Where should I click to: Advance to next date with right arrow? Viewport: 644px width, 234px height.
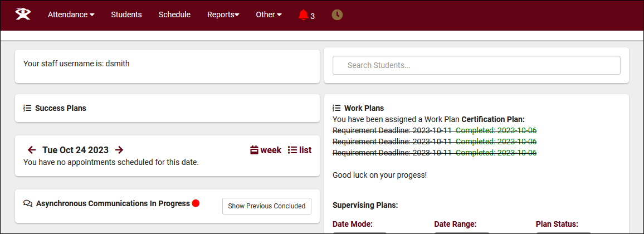click(119, 150)
